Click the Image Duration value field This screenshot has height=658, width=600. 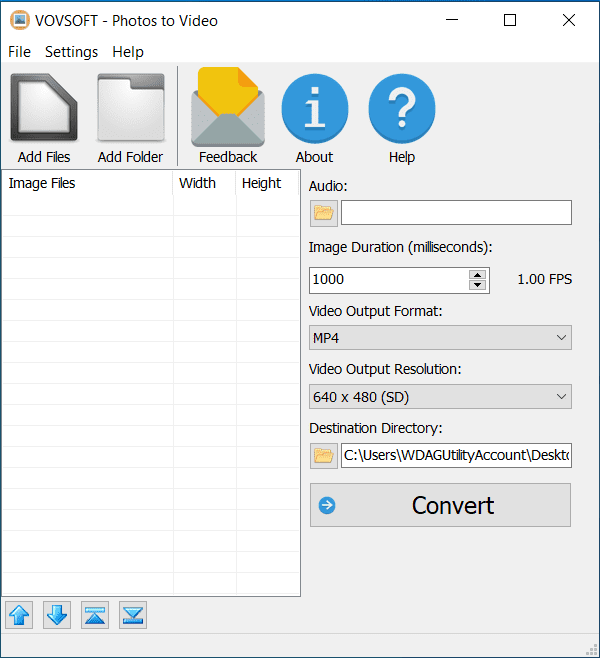[x=389, y=280]
